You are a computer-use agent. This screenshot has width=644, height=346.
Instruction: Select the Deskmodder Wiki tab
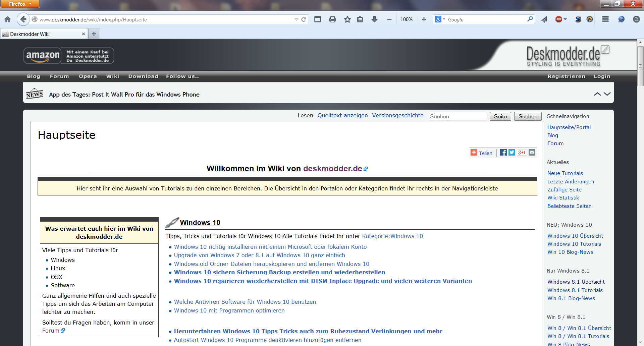44,34
